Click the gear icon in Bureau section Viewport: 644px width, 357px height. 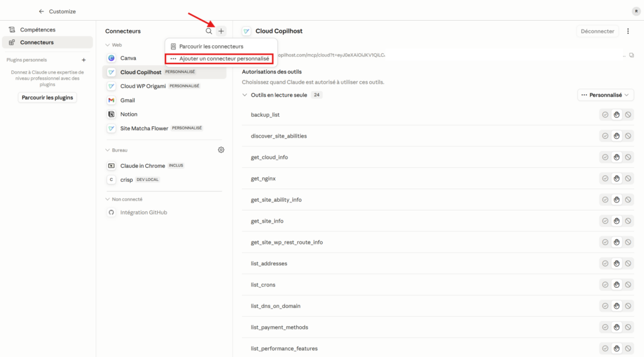click(221, 150)
